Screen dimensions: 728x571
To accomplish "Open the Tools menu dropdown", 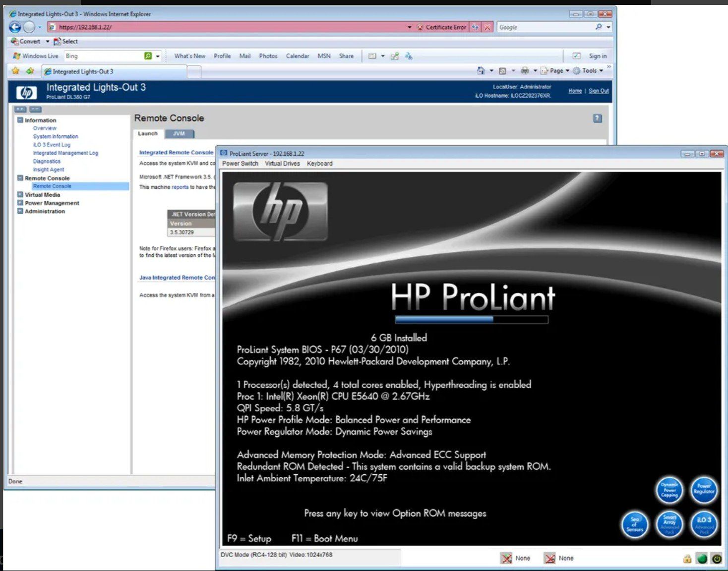I will (589, 71).
